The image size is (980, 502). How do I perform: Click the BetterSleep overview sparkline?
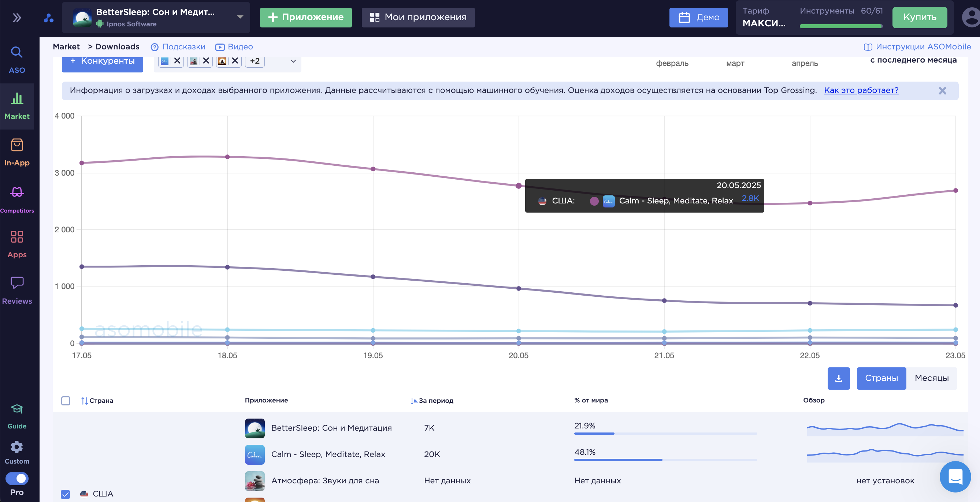[885, 429]
